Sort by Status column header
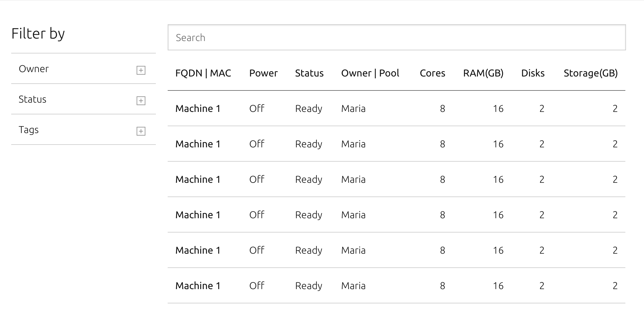This screenshot has width=644, height=309. coord(309,73)
